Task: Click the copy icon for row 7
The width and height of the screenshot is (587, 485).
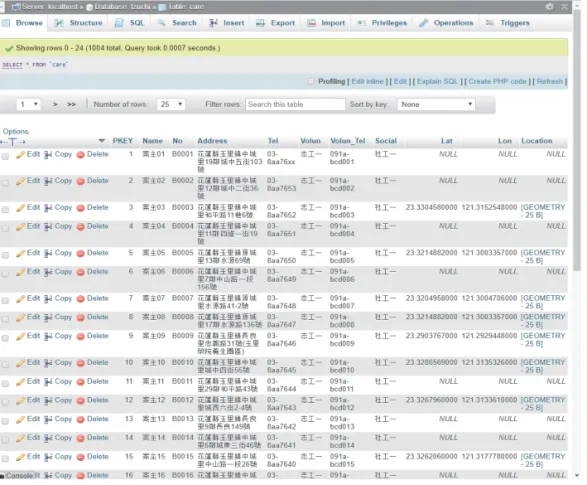Action: [x=48, y=299]
